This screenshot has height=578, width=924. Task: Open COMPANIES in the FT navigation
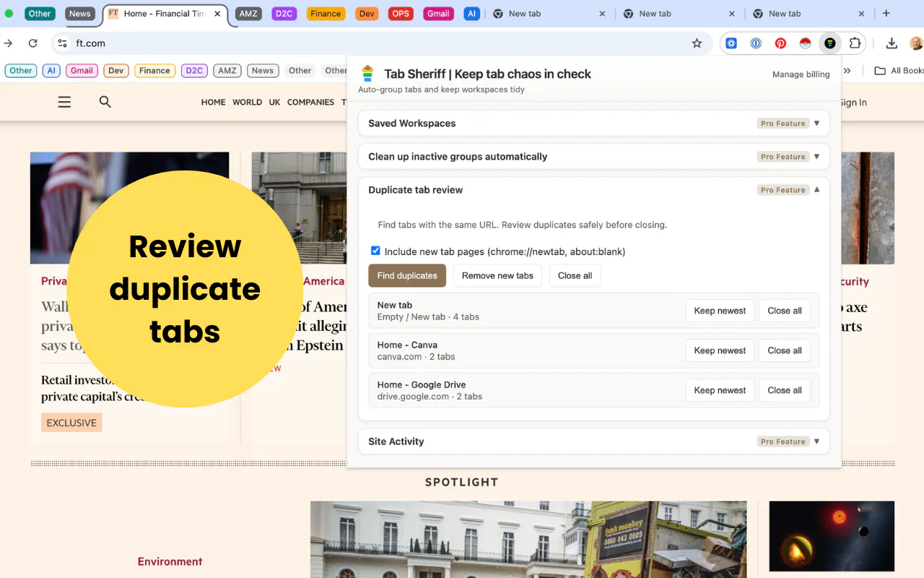coord(310,103)
